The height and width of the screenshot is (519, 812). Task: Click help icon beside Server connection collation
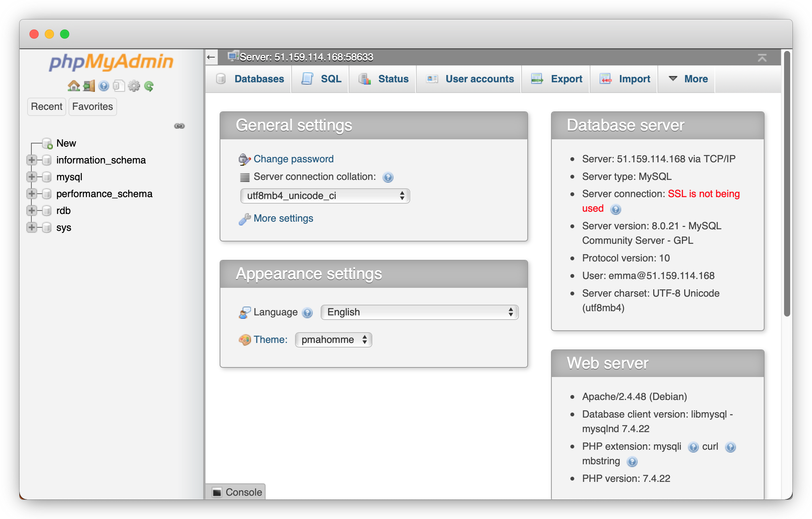388,177
